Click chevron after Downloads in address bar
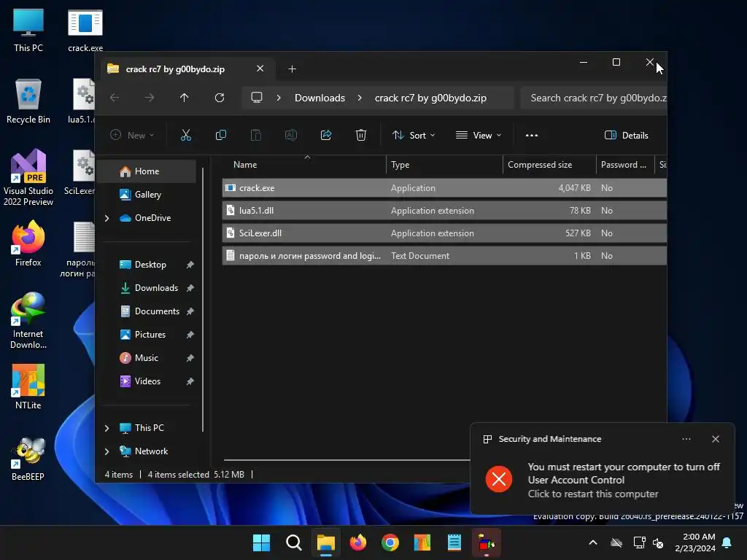 pos(360,98)
